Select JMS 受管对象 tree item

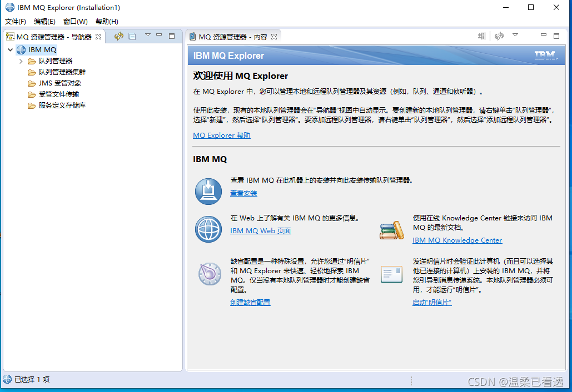pyautogui.click(x=60, y=83)
